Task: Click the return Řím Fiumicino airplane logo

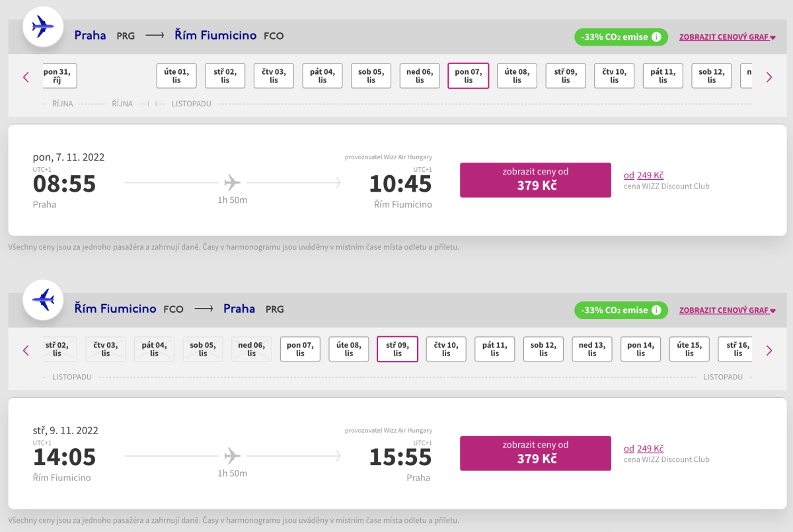Action: point(43,300)
